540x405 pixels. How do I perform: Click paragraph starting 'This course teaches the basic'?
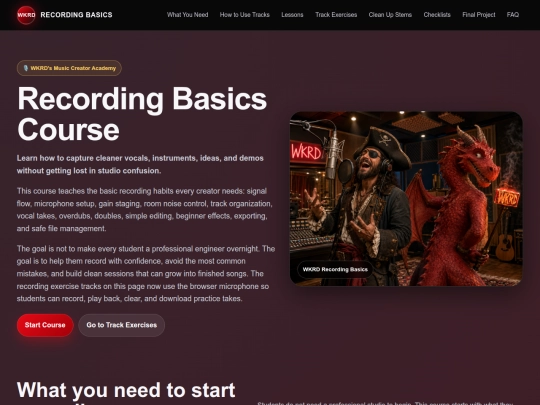[145, 210]
